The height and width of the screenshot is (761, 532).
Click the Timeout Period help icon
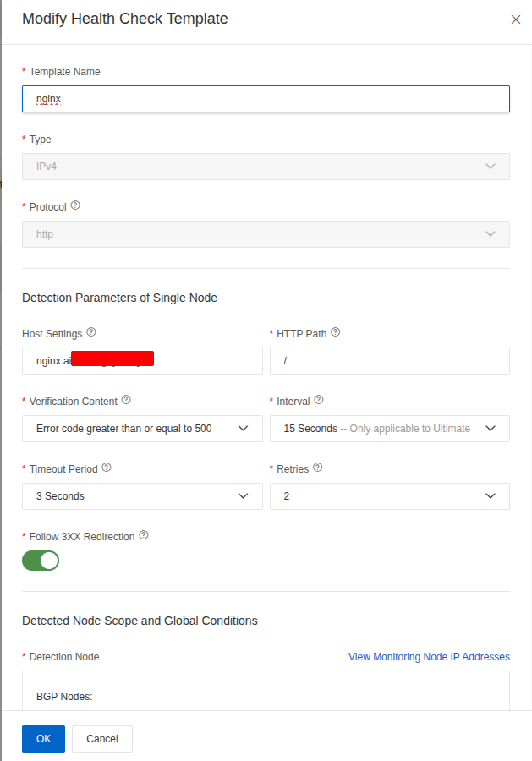[107, 468]
